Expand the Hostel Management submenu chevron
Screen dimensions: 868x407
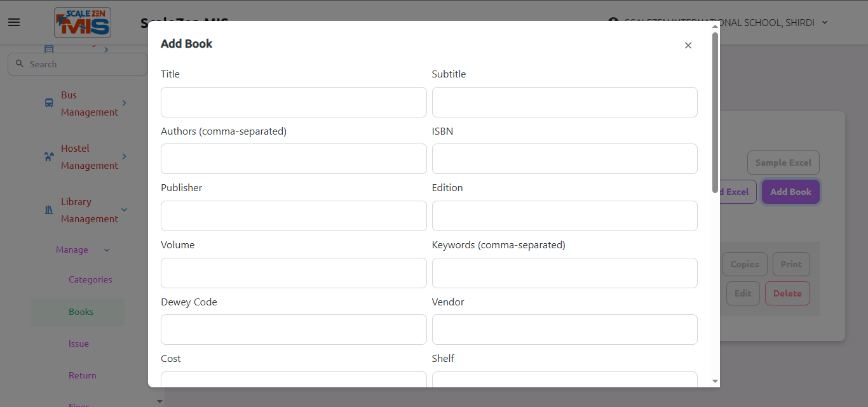point(124,156)
